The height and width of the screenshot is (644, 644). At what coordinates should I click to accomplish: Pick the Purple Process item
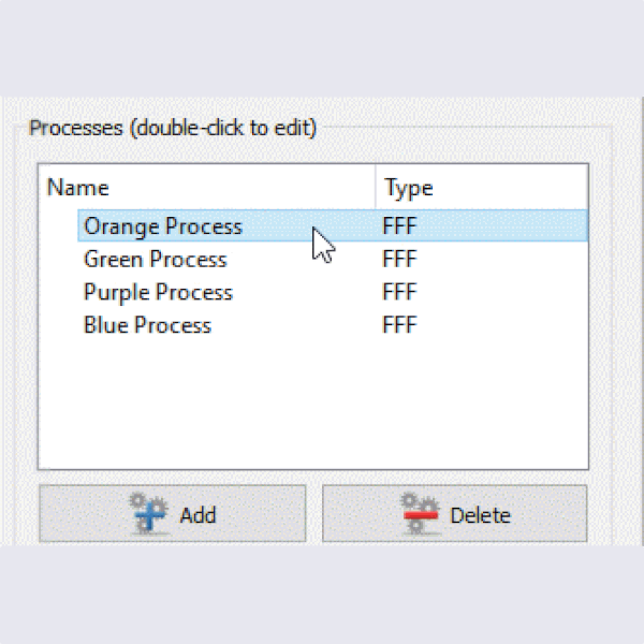pyautogui.click(x=158, y=292)
